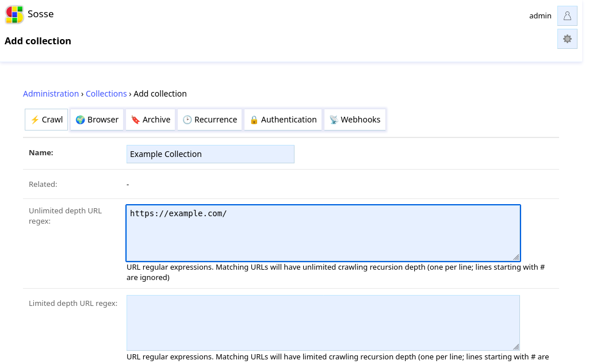This screenshot has width=589, height=364.
Task: Click the Sosse logo icon
Action: [14, 14]
